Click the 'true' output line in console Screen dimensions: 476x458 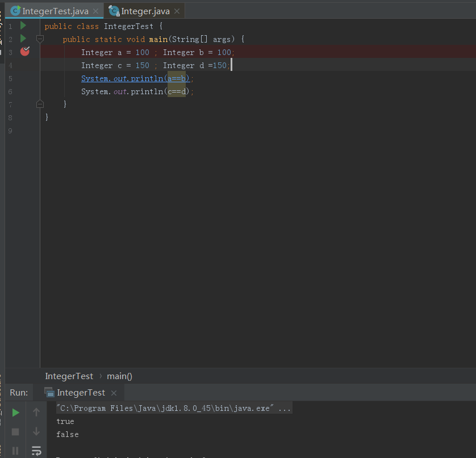tap(65, 421)
